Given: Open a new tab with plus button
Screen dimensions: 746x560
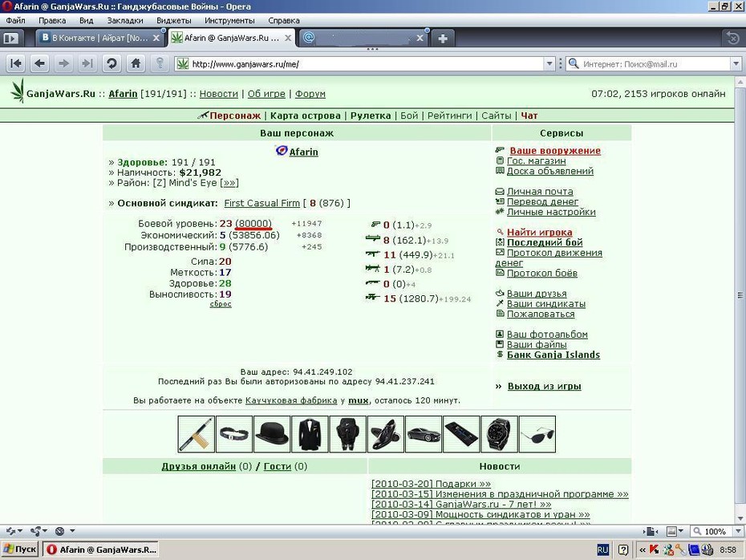Looking at the screenshot, I should click(x=443, y=39).
